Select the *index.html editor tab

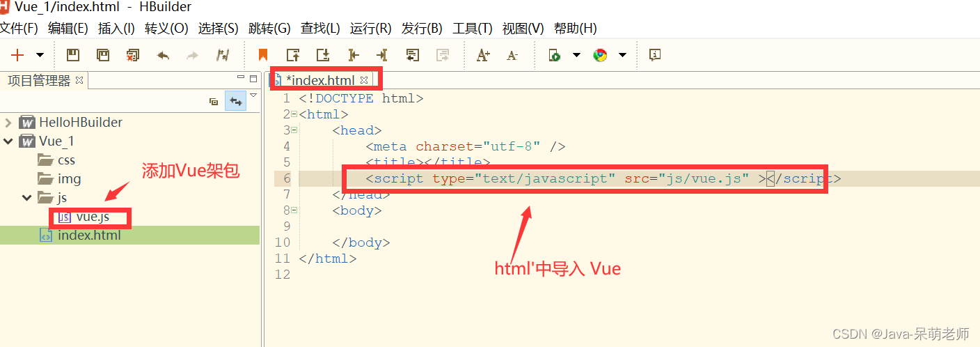[x=320, y=80]
